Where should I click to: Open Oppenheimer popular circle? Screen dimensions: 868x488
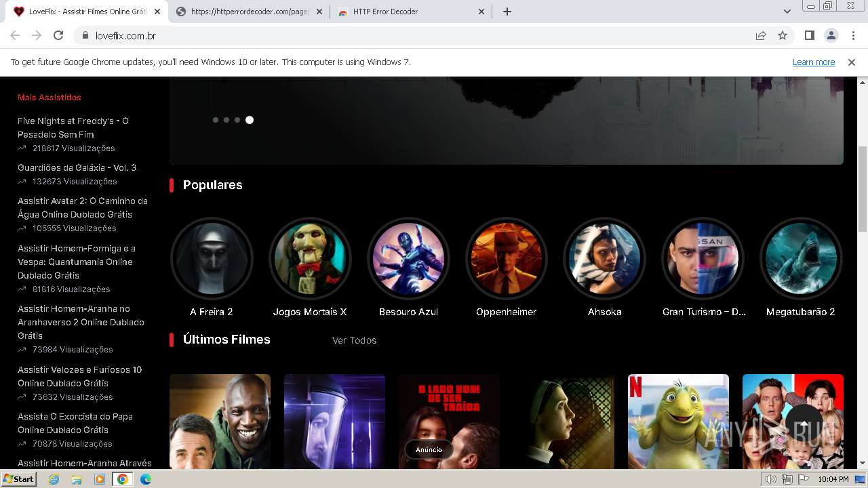[507, 258]
